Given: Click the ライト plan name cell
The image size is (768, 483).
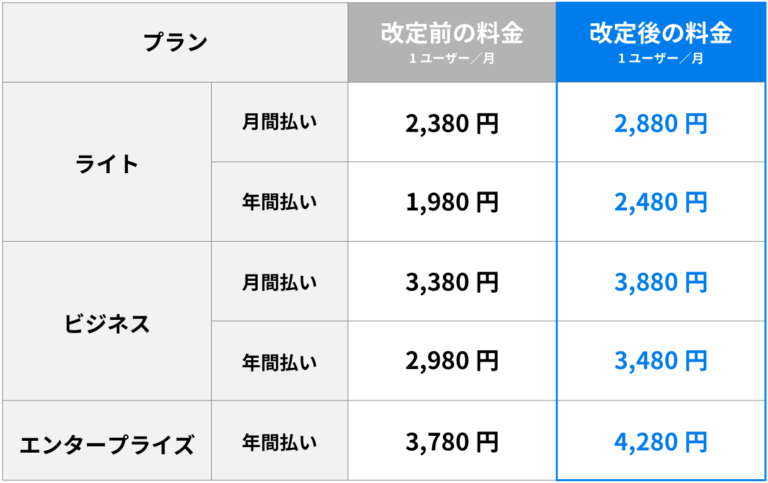Looking at the screenshot, I should [x=107, y=162].
